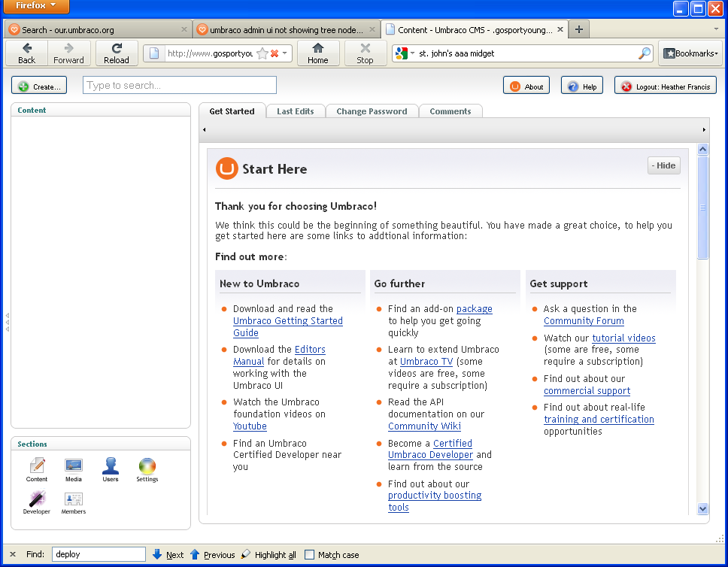The height and width of the screenshot is (567, 728).
Task: Open the search engine selector dropdown
Action: pos(404,53)
